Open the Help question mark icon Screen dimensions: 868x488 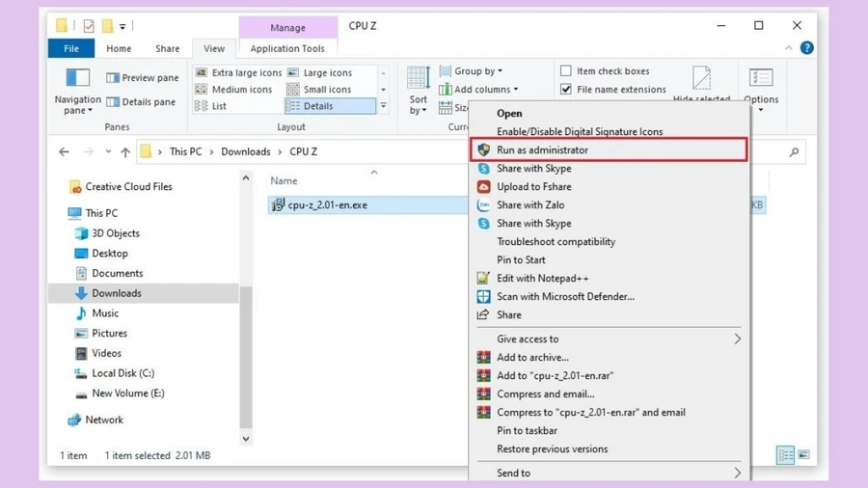(x=807, y=48)
